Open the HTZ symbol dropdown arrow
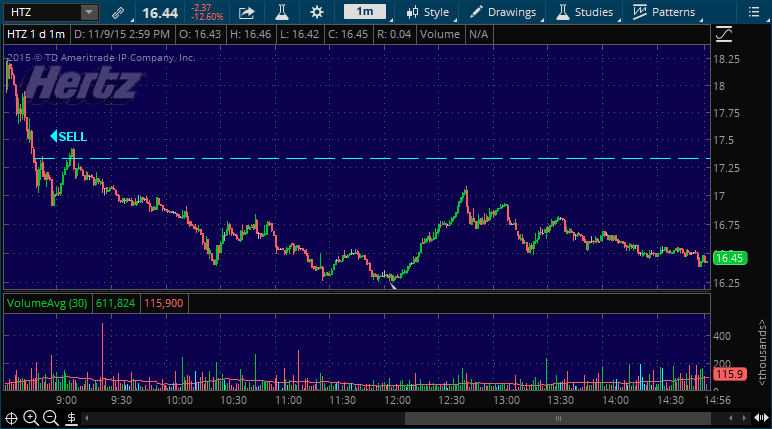This screenshot has height=429, width=772. point(89,12)
